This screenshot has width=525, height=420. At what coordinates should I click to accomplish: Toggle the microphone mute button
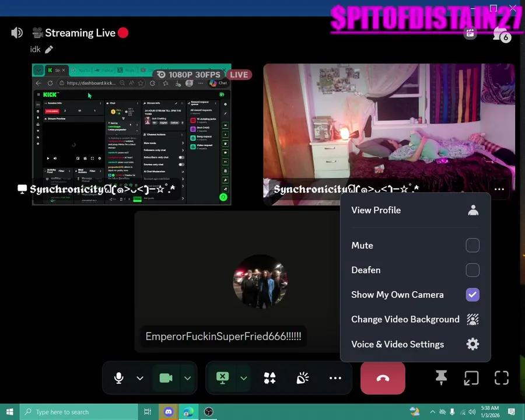[118, 378]
